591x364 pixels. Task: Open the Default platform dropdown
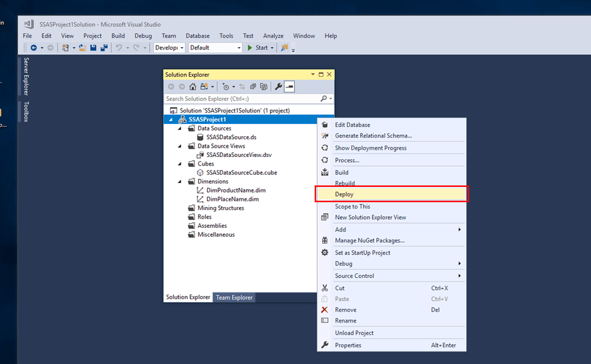point(215,48)
